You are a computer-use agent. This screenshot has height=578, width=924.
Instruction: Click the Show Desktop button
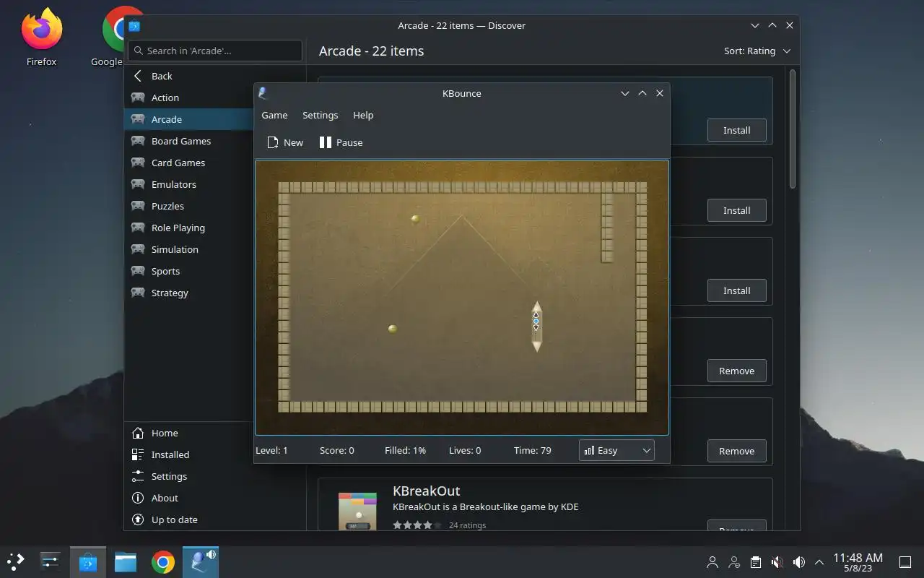coord(905,562)
